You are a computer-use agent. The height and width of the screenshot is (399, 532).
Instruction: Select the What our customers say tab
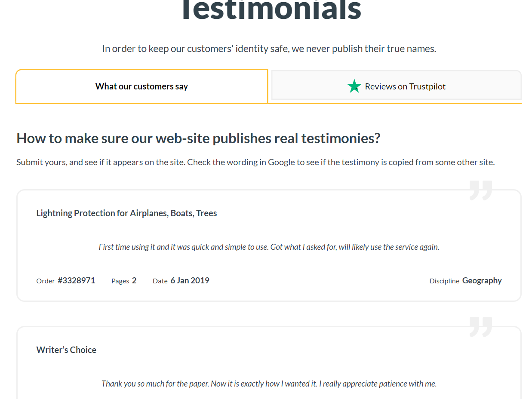point(141,86)
